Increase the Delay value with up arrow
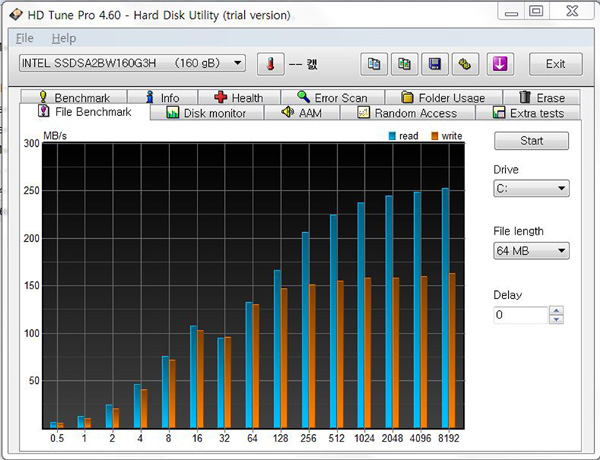Image resolution: width=600 pixels, height=460 pixels. click(556, 310)
